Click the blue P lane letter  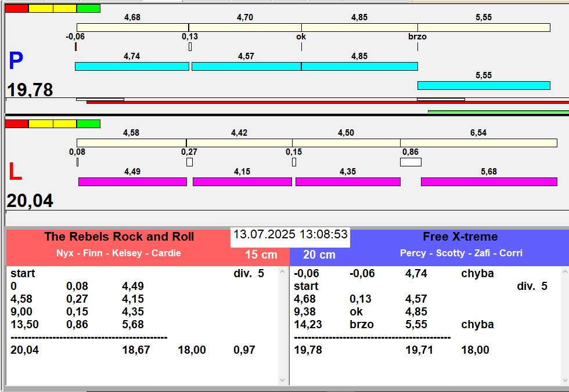[16, 61]
